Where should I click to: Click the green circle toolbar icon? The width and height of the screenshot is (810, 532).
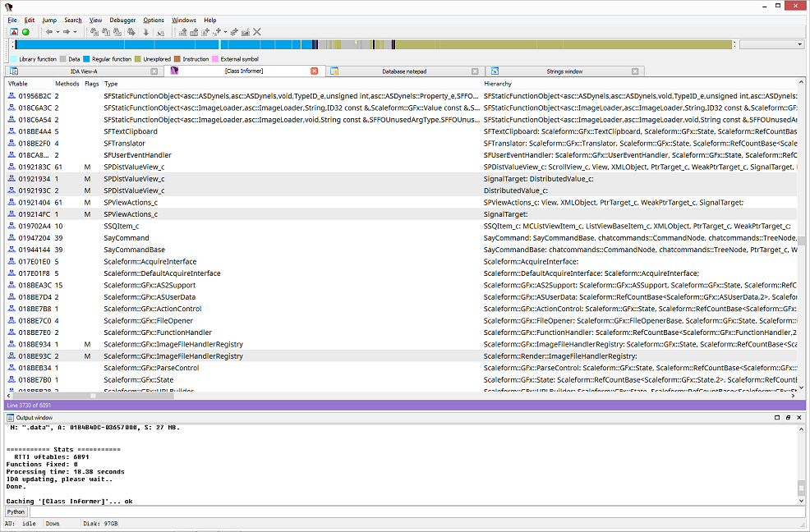[x=25, y=32]
